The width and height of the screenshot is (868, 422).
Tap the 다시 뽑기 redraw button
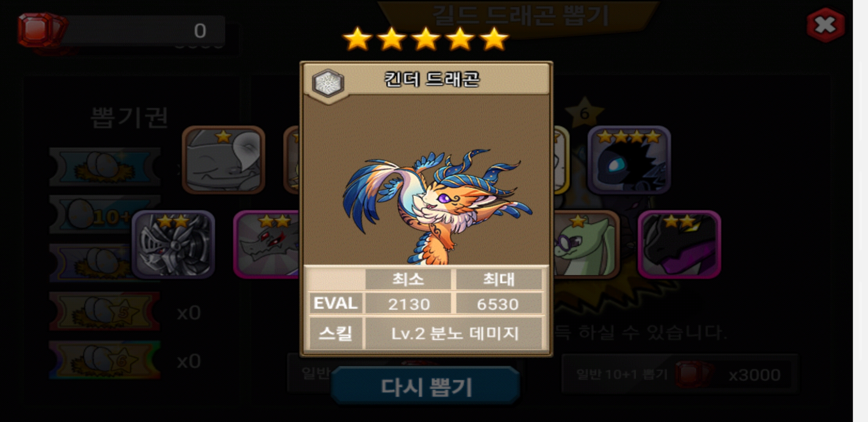coord(425,386)
